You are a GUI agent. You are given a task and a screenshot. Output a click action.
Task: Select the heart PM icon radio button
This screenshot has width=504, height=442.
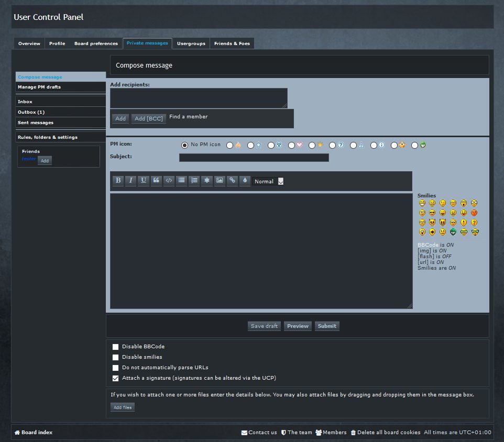tap(291, 145)
